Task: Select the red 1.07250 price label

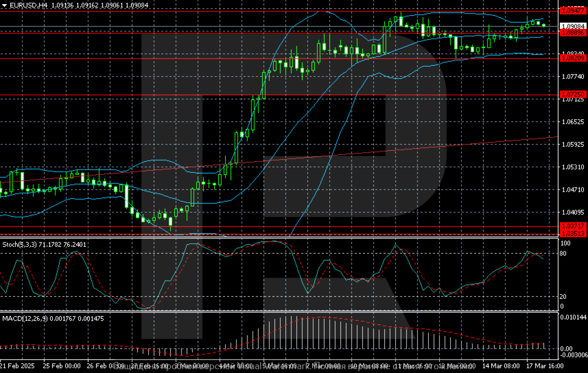Action: click(x=572, y=94)
